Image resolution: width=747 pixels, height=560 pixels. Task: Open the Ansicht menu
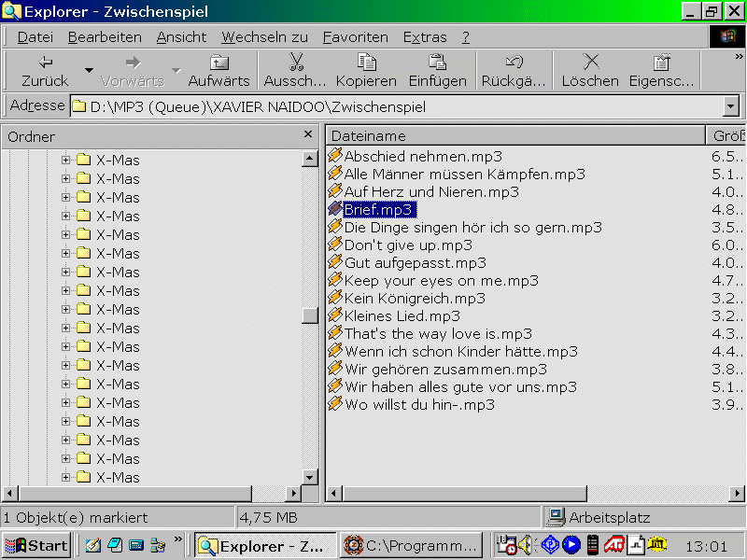coord(181,37)
